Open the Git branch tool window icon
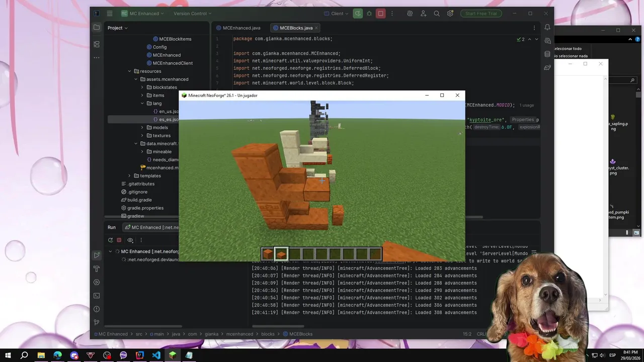The image size is (644, 362). (97, 322)
